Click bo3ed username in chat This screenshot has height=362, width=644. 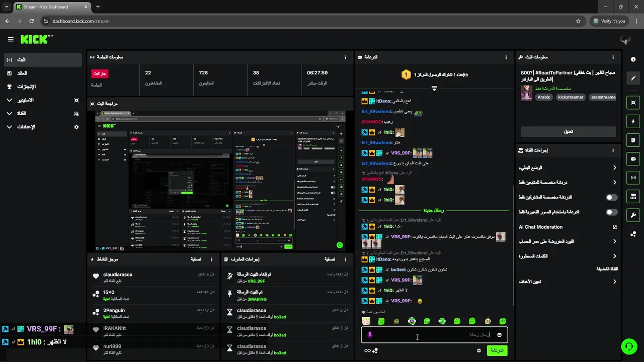pyautogui.click(x=398, y=269)
